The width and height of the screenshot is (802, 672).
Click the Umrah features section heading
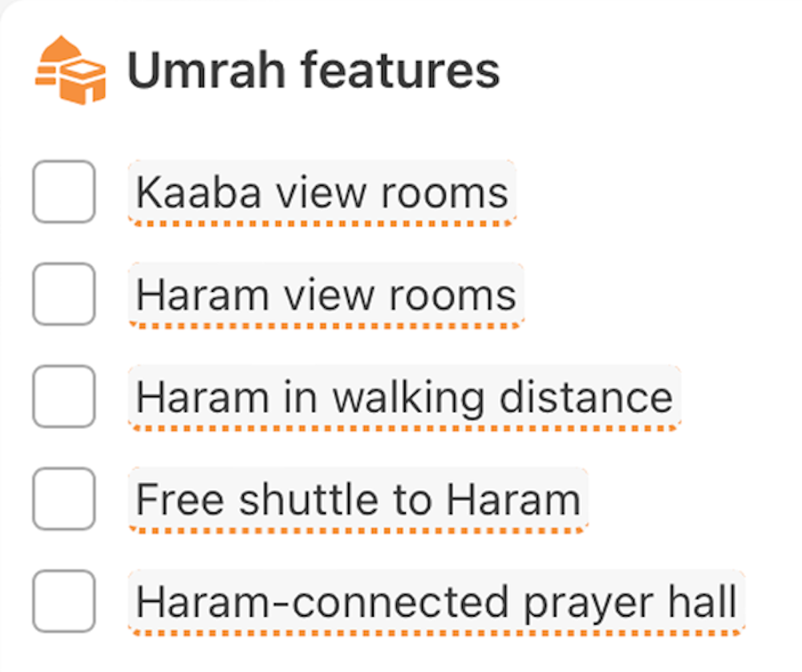click(x=313, y=71)
